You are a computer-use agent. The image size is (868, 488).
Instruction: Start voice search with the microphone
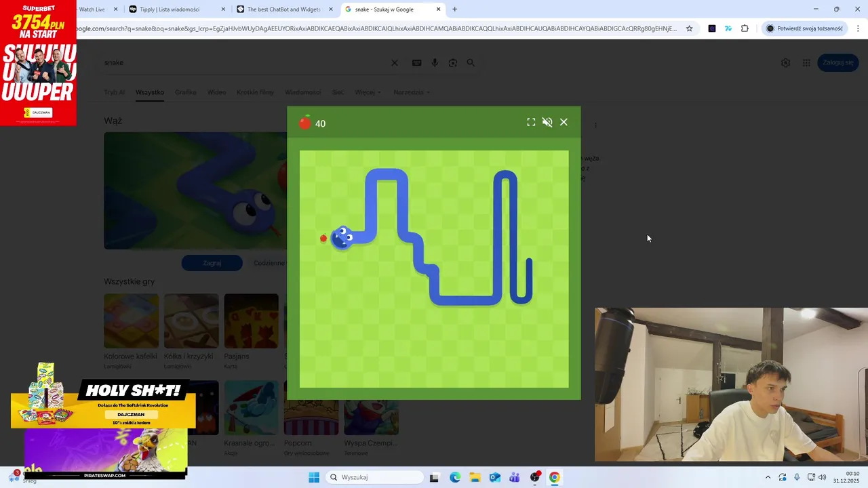coord(435,62)
